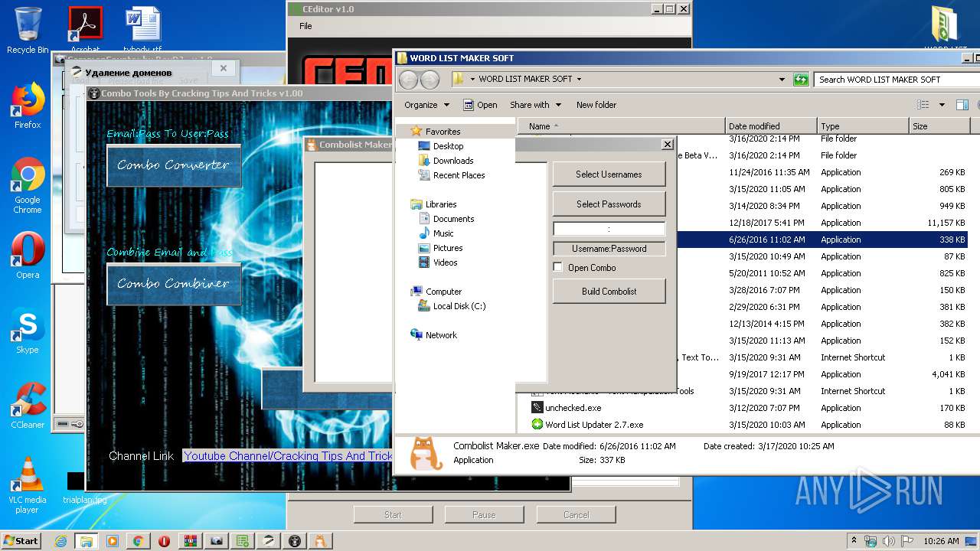Open the File menu in CEditor
980x551 pixels.
tap(305, 26)
